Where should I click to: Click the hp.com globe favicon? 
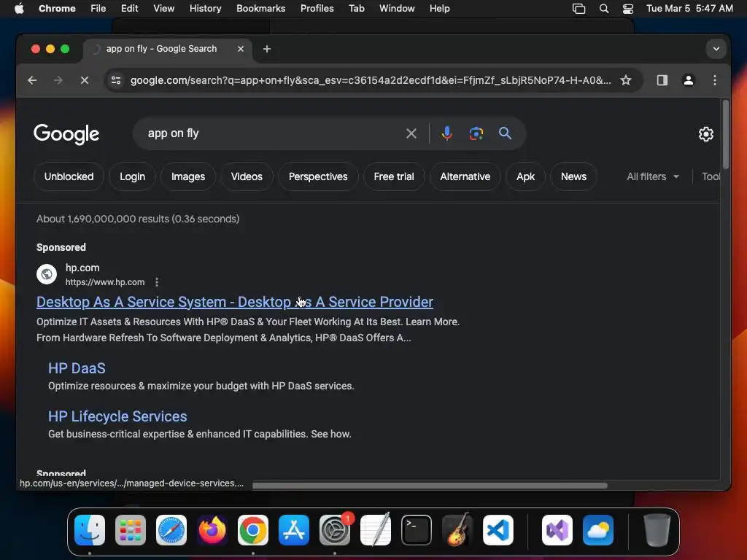[x=47, y=274]
